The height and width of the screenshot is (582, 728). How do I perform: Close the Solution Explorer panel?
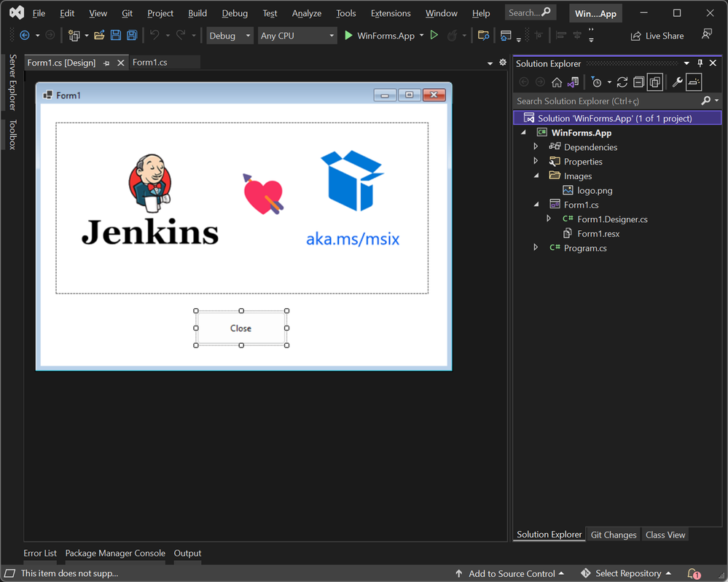713,63
